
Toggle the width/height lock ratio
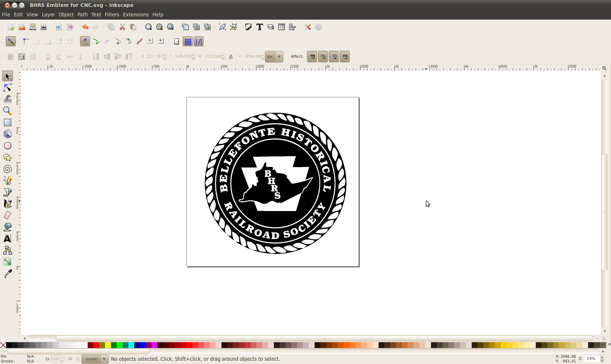click(x=231, y=57)
